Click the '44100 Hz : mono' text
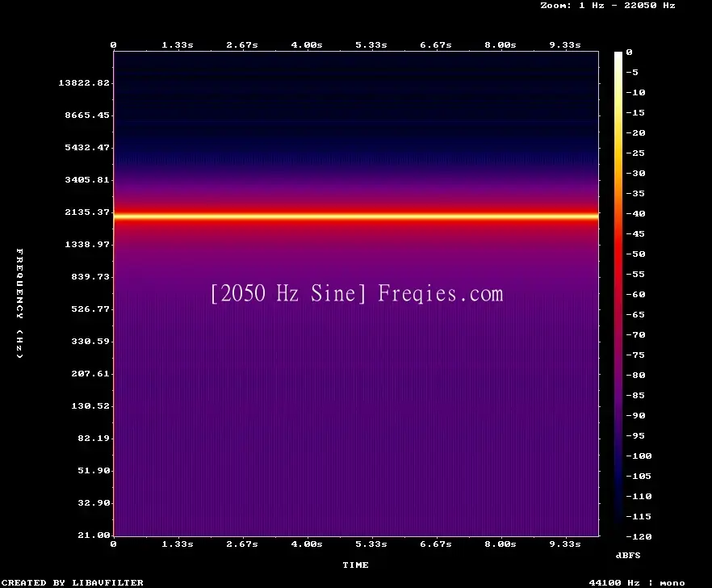712x588 pixels. tap(637, 582)
